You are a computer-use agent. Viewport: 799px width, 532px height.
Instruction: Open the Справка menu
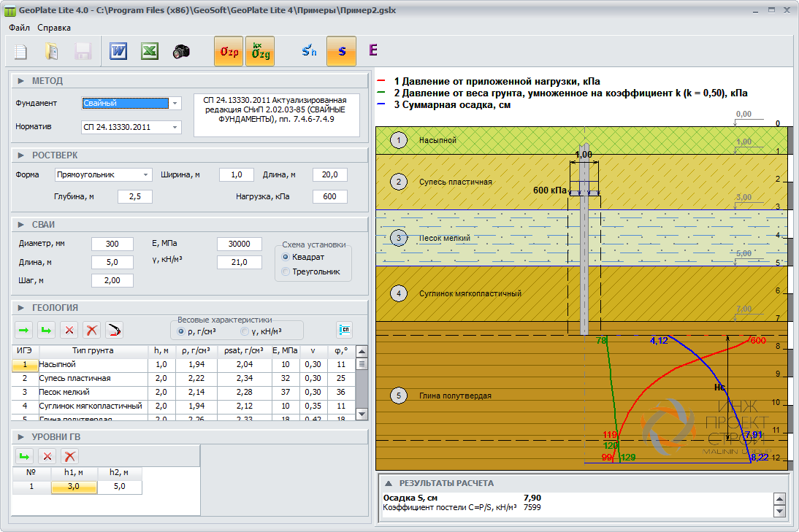tap(54, 28)
